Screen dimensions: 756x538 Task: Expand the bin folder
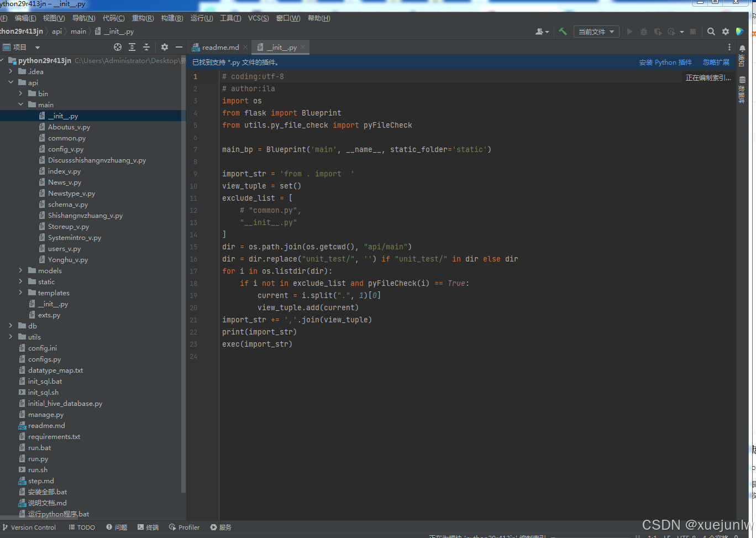tap(20, 93)
